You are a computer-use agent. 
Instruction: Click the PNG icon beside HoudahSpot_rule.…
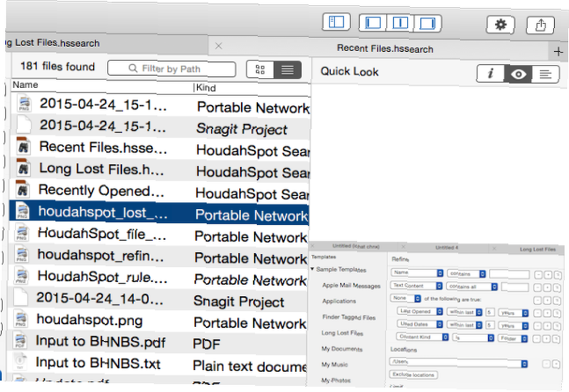(x=21, y=275)
